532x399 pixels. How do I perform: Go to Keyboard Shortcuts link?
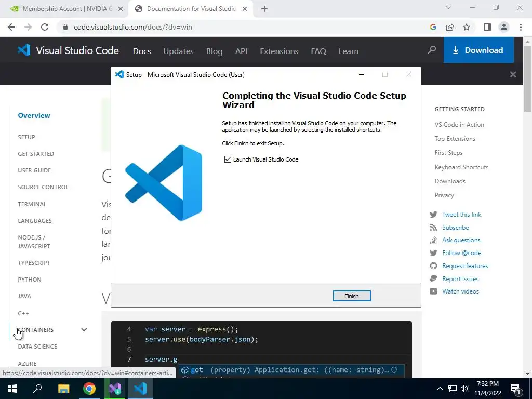[x=461, y=167]
